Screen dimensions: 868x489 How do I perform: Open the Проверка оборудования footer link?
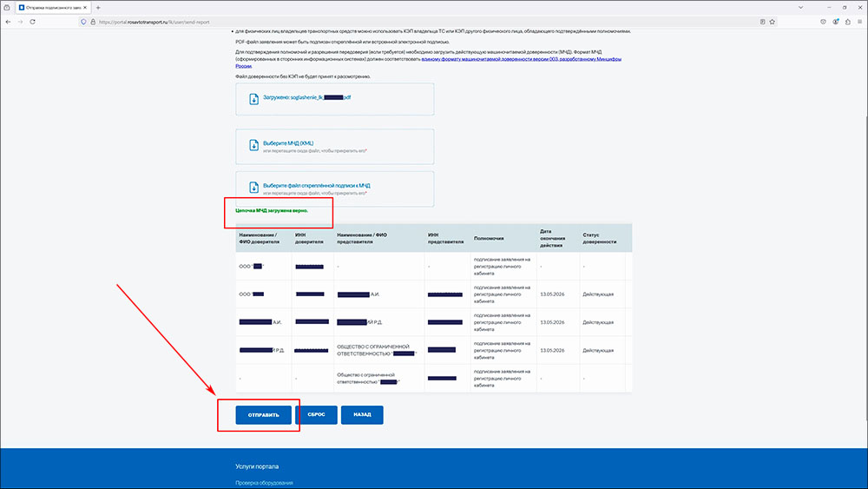[264, 482]
